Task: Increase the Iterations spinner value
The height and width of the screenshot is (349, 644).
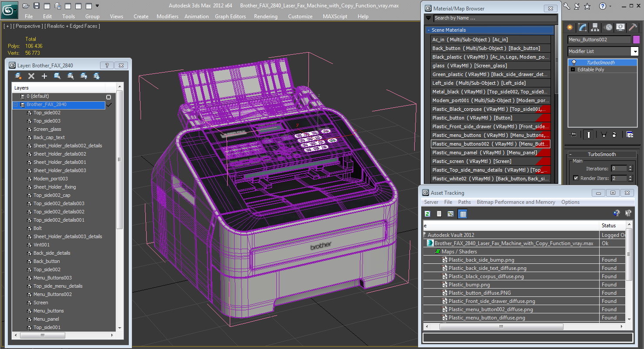Action: pyautogui.click(x=630, y=167)
